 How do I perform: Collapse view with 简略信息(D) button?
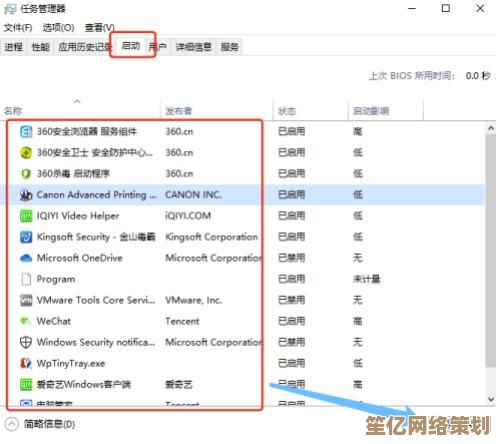point(40,424)
